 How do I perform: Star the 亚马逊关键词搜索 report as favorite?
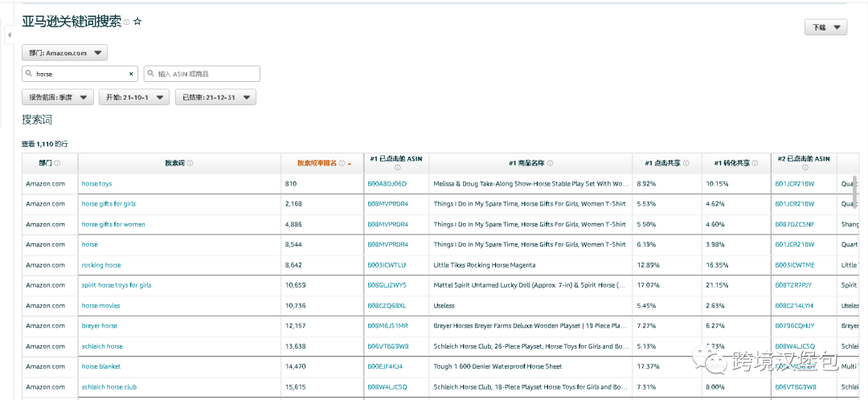coord(138,22)
